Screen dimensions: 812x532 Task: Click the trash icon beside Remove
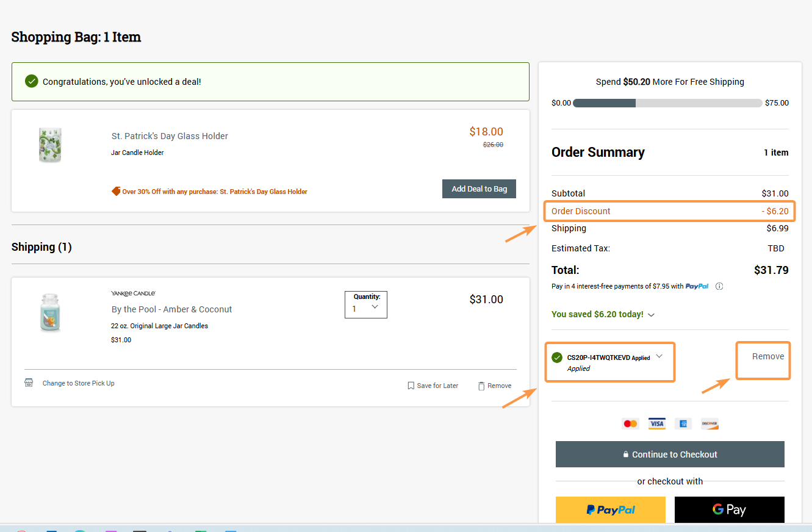[x=481, y=386]
